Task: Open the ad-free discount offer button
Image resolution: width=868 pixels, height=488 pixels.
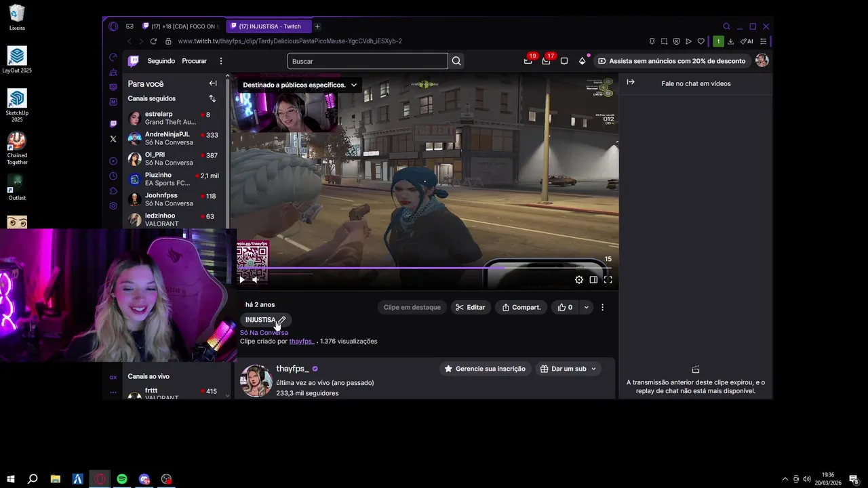Action: 671,61
